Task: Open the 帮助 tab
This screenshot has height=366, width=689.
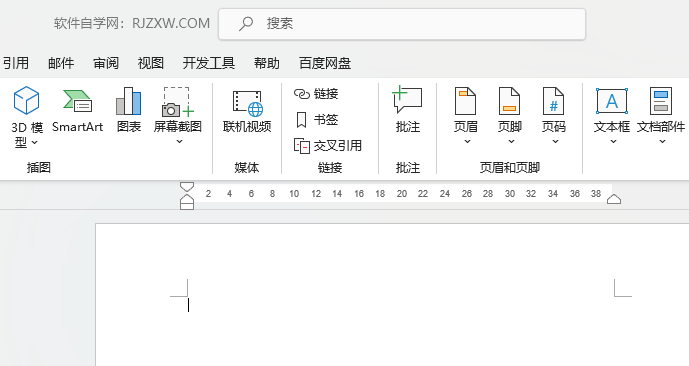Action: click(x=267, y=63)
